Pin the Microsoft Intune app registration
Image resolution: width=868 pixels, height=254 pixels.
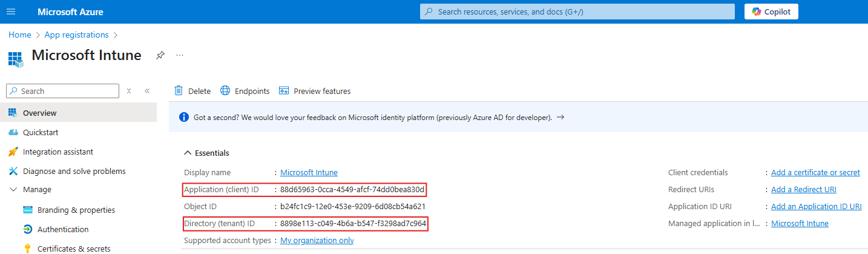point(160,55)
